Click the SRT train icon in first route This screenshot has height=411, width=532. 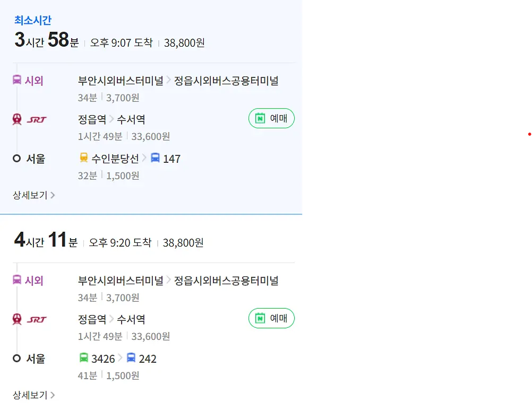(x=17, y=119)
